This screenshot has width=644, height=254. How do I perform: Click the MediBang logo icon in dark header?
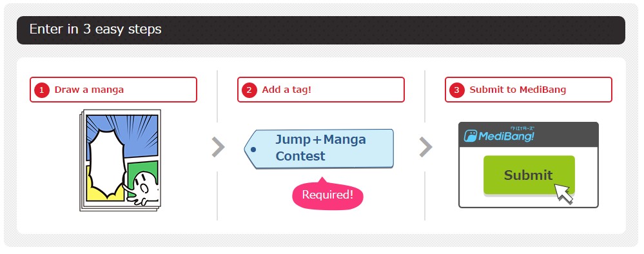[x=470, y=136]
